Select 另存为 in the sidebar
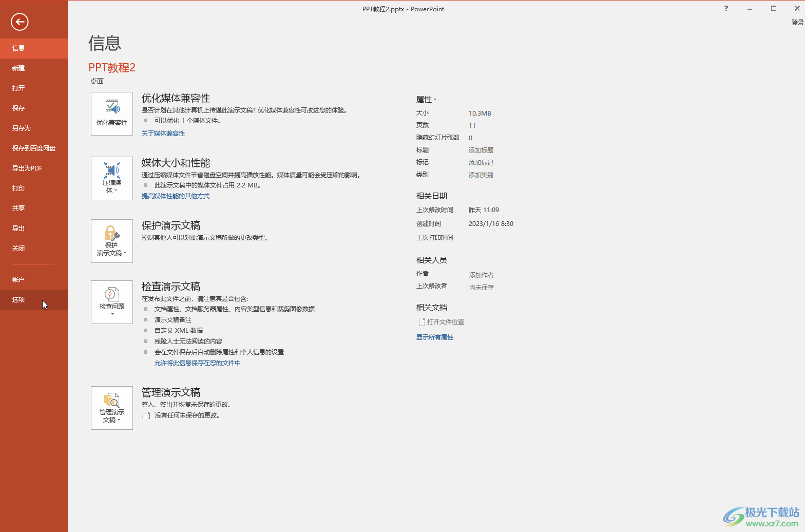Viewport: 805px width, 532px height. [34, 128]
